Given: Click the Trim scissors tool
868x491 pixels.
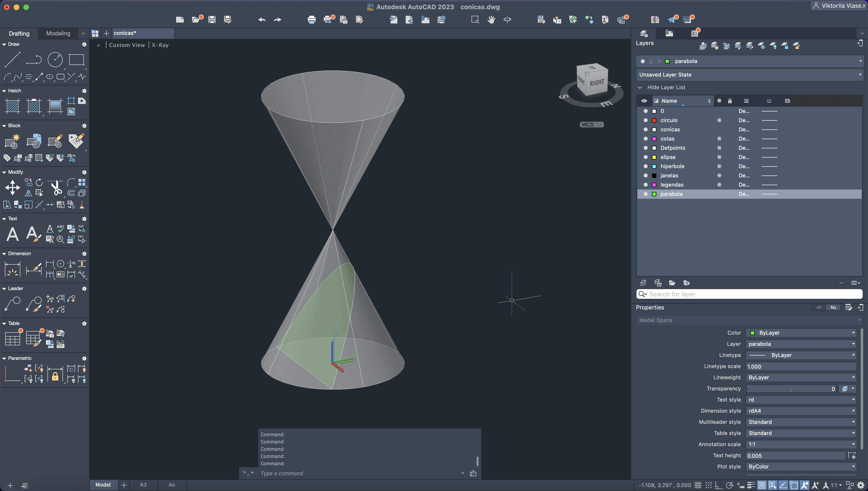Looking at the screenshot, I should pos(56,188).
